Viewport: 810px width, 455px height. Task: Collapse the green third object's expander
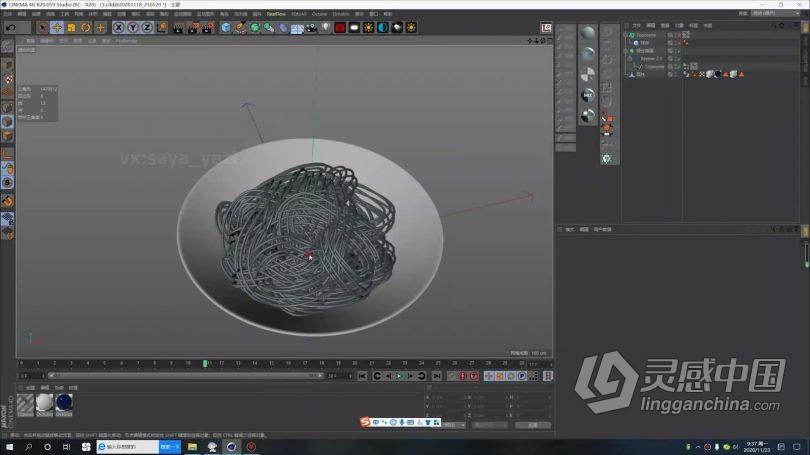[626, 51]
